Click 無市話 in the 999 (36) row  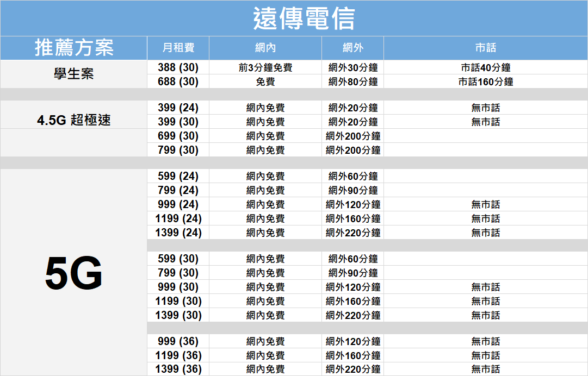pos(486,341)
